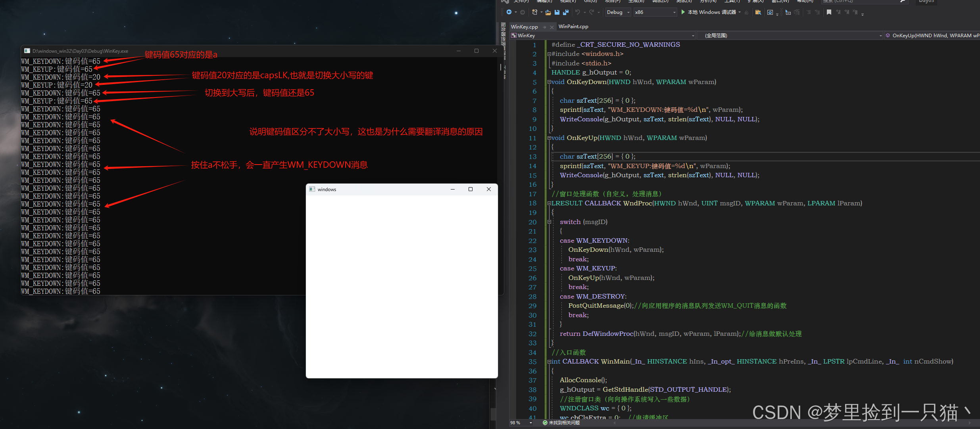Close the WinKey.cpp tab
This screenshot has width=980, height=429.
551,27
